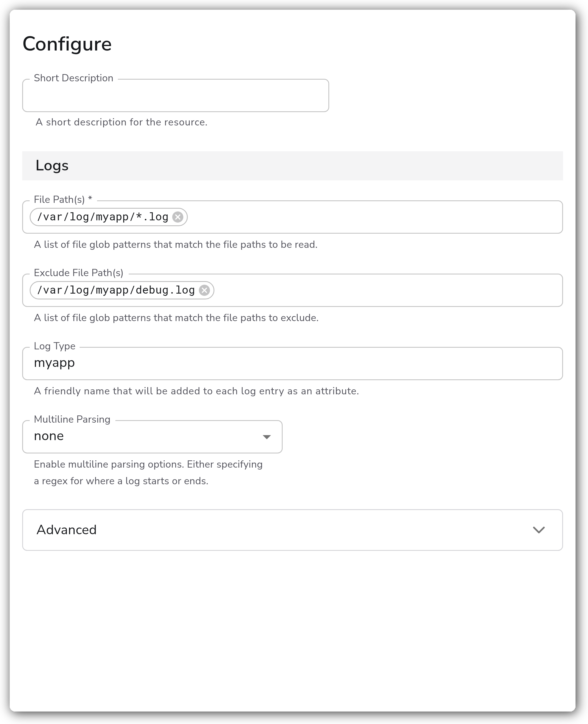Remove the /var/log/myapp/*.log file path chip
The image size is (588, 724).
click(178, 217)
